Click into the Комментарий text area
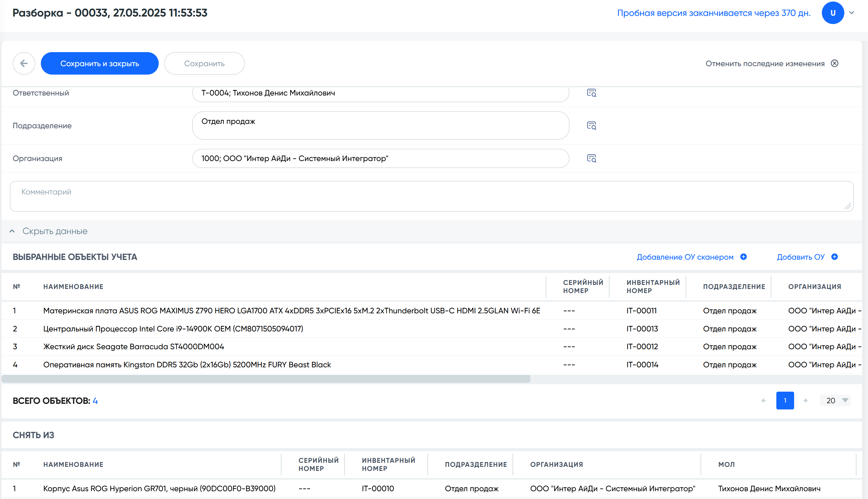 click(x=432, y=196)
